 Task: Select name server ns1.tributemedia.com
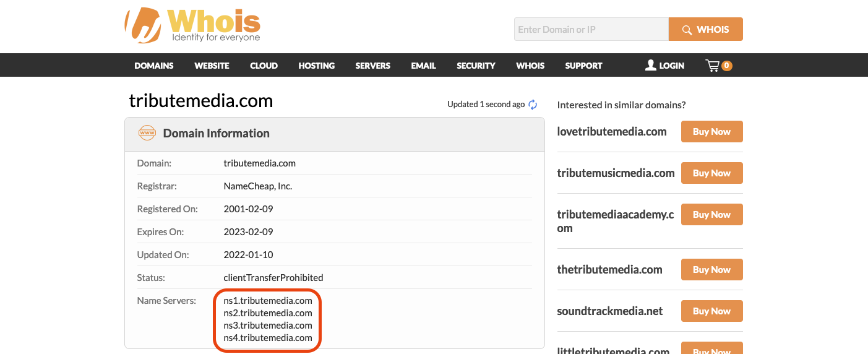(x=267, y=301)
